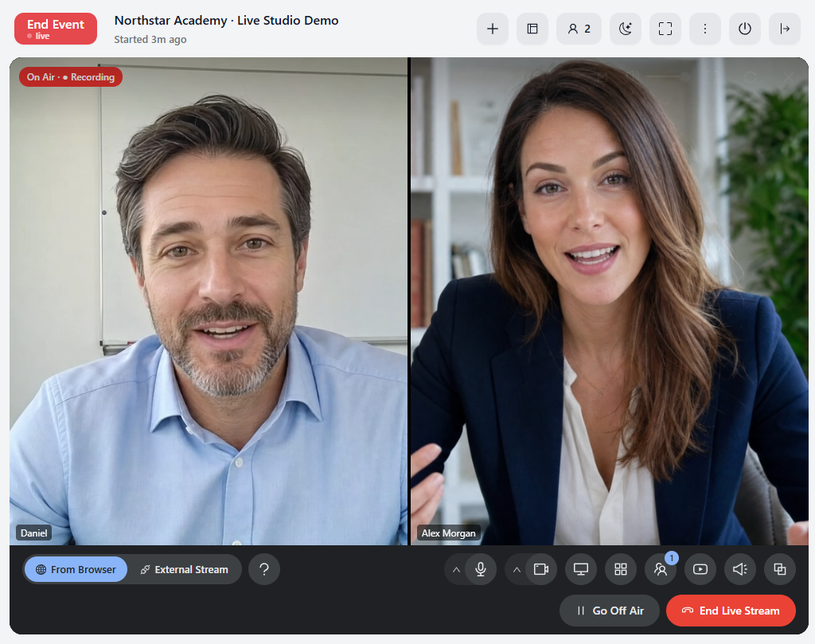Share screen using the monitor icon
815x644 pixels.
(x=581, y=569)
